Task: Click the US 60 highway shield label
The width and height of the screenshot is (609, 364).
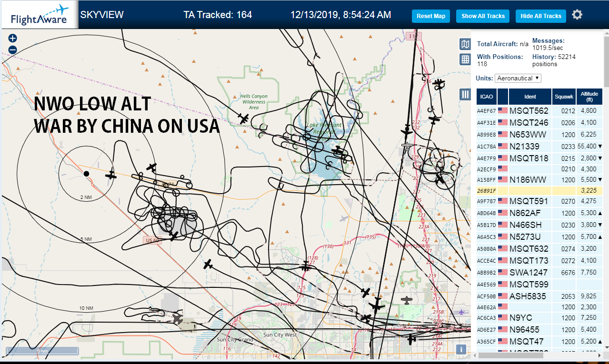Action: pyautogui.click(x=153, y=241)
